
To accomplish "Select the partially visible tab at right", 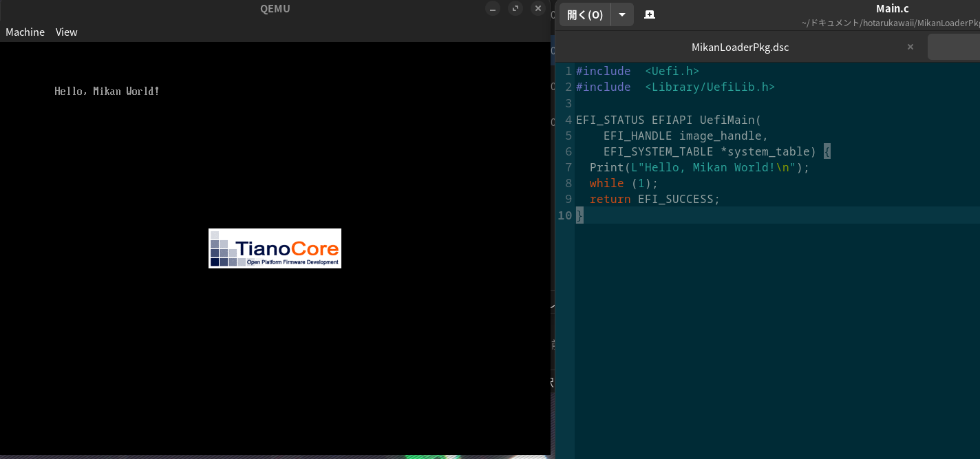I will pyautogui.click(x=954, y=47).
